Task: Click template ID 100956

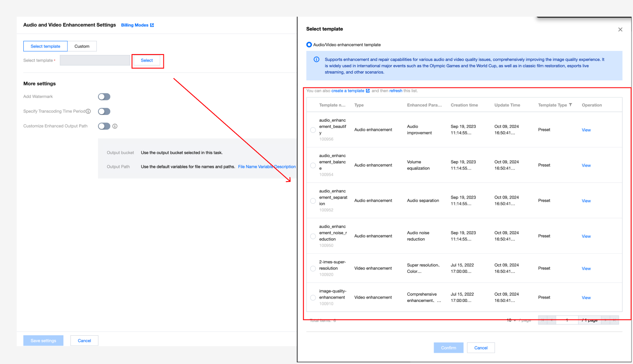Action: (x=326, y=139)
